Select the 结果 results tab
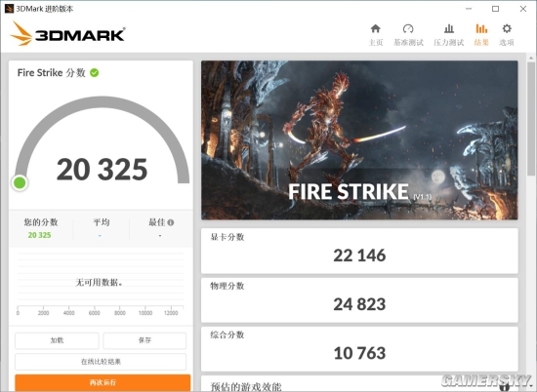 coord(481,35)
